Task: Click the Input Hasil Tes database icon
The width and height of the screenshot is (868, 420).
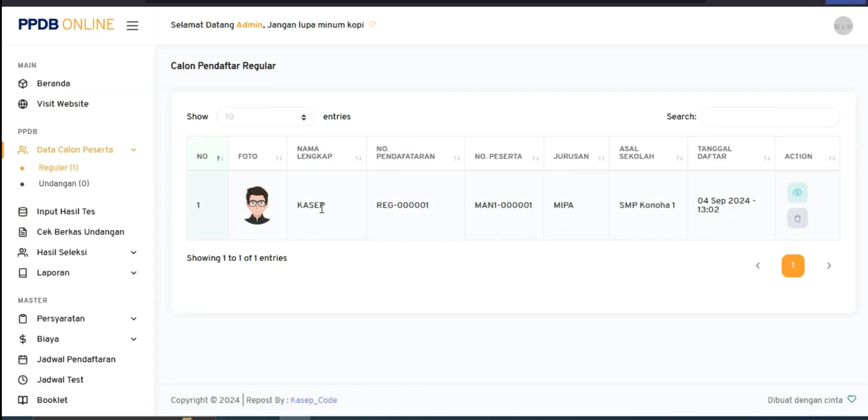Action: coord(23,212)
